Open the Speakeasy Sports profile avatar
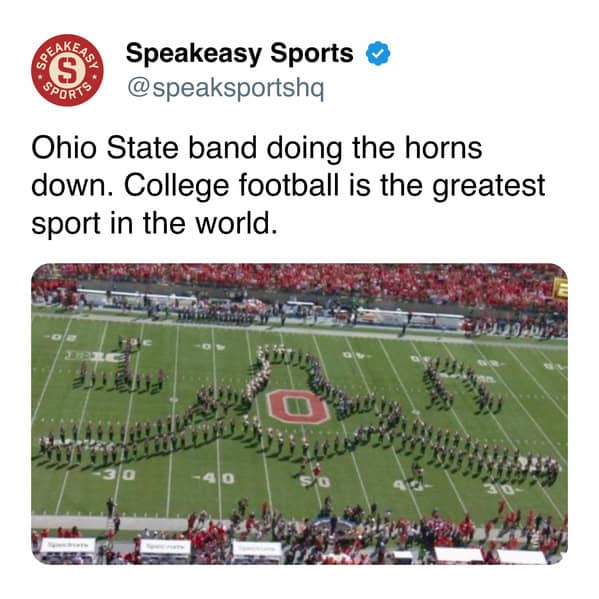 67,70
